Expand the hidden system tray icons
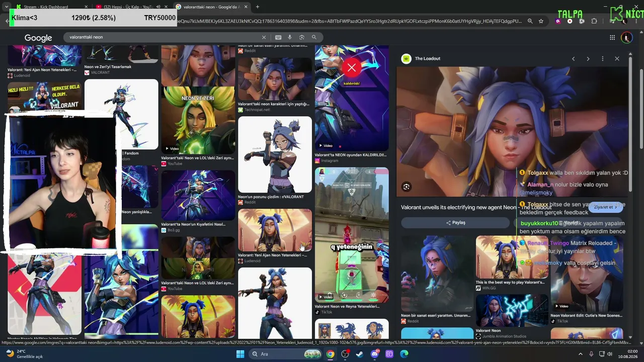 (580, 354)
